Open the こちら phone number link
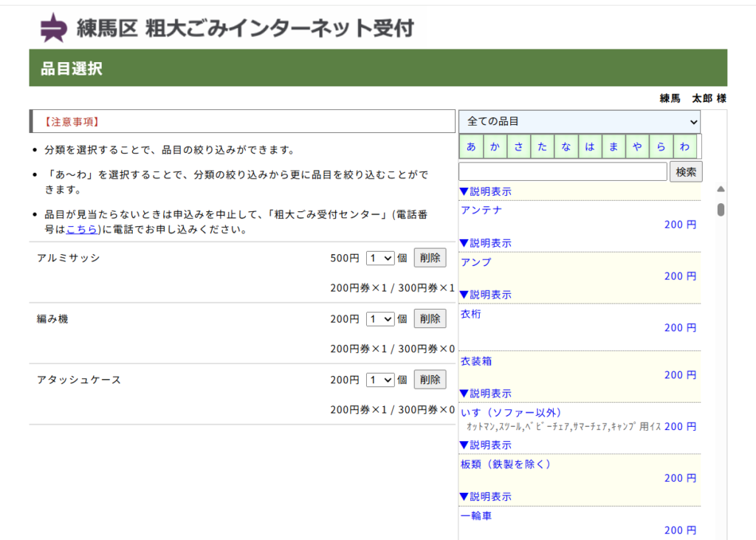 pos(81,229)
